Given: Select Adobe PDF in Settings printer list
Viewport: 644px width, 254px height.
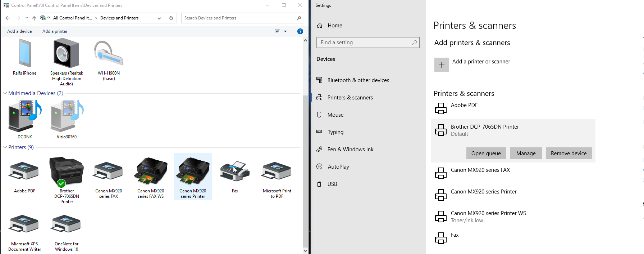Looking at the screenshot, I should (513, 108).
